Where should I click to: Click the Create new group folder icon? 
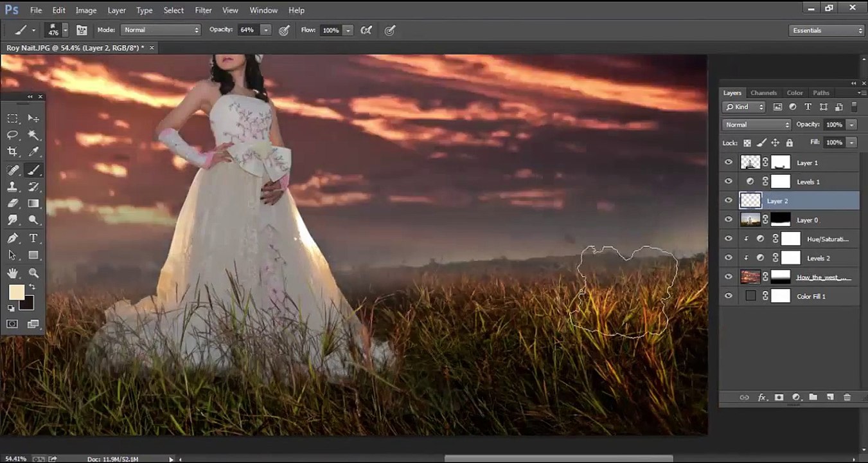coord(813,397)
